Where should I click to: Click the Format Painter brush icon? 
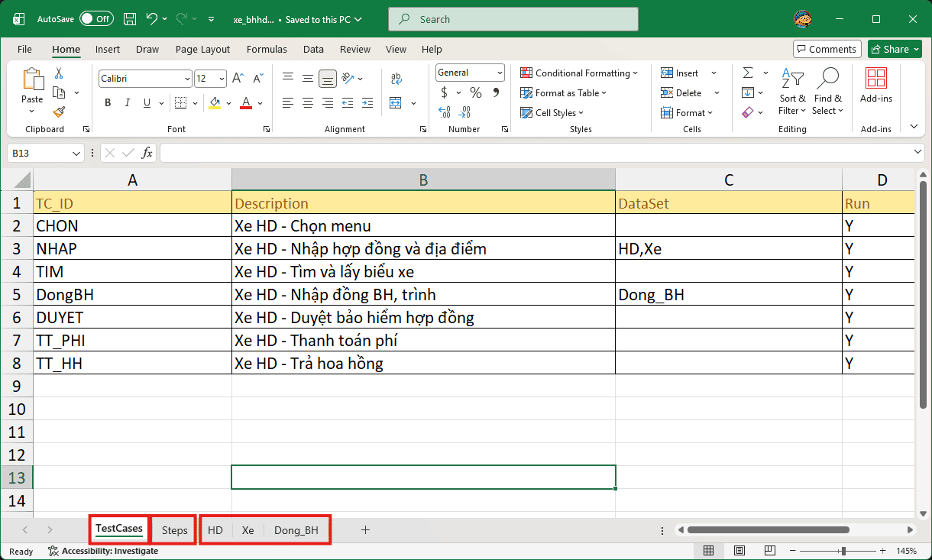tap(59, 112)
